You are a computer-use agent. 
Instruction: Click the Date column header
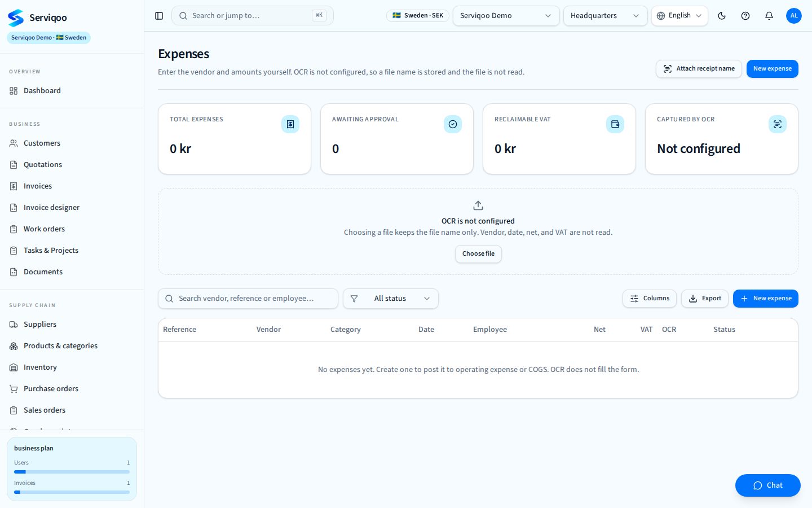[x=426, y=330]
